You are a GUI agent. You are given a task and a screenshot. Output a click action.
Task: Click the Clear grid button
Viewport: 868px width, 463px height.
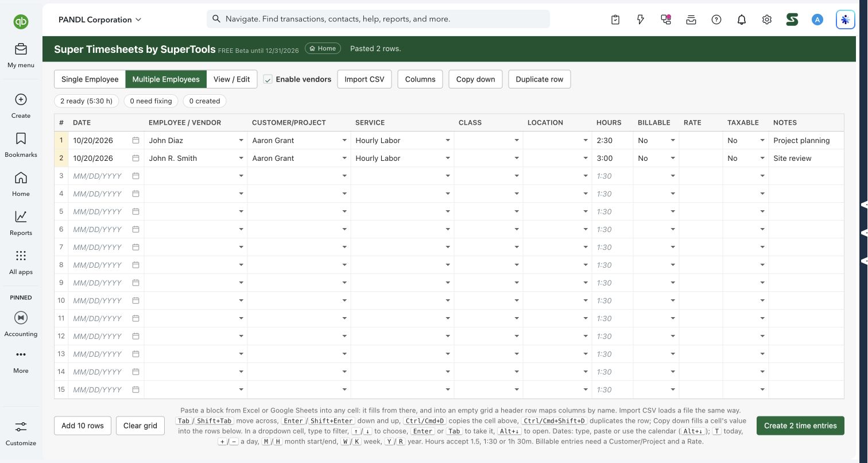click(140, 426)
